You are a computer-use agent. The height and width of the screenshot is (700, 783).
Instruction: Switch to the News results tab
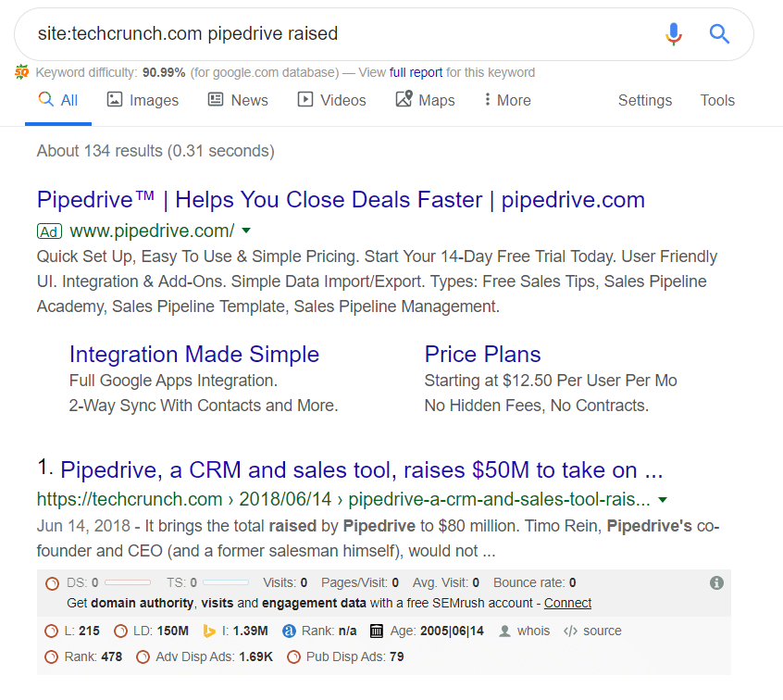tap(238, 100)
